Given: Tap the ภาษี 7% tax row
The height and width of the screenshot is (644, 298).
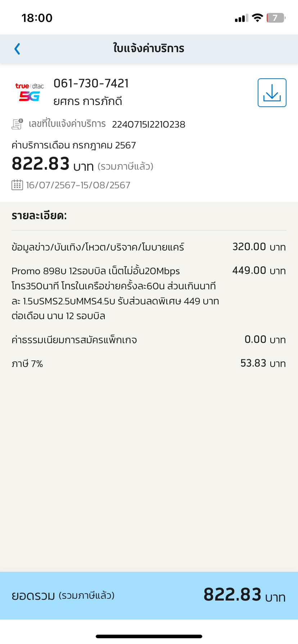Looking at the screenshot, I should coord(149,363).
